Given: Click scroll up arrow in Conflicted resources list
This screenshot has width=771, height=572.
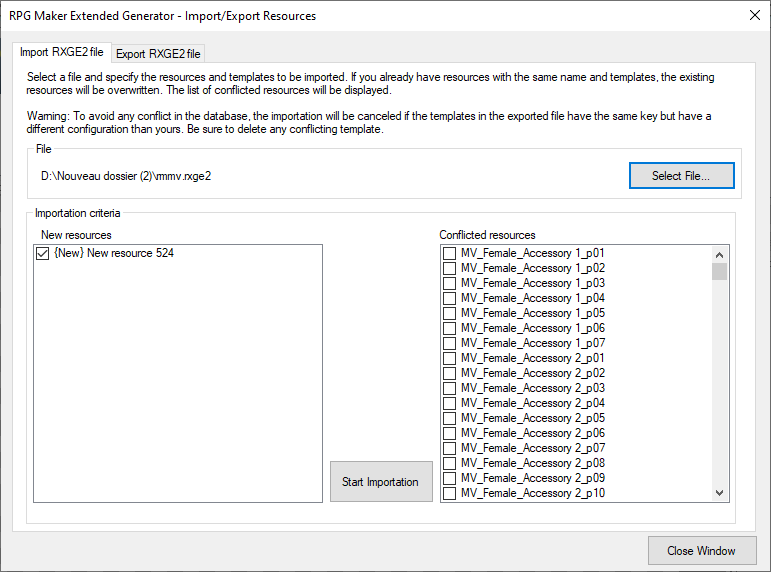Looking at the screenshot, I should [x=719, y=254].
